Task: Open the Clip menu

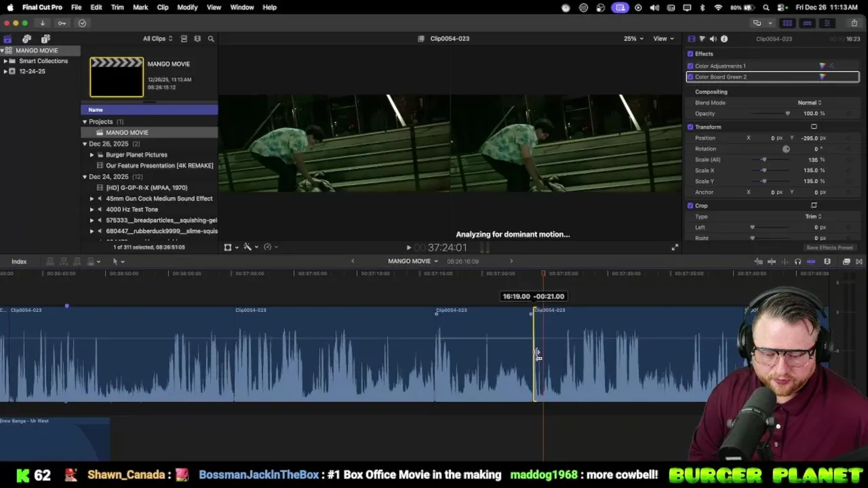Action: [163, 7]
